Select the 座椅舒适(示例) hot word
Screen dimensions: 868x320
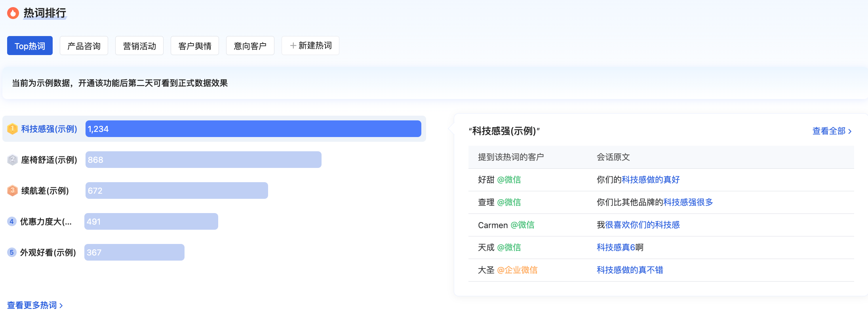point(49,160)
